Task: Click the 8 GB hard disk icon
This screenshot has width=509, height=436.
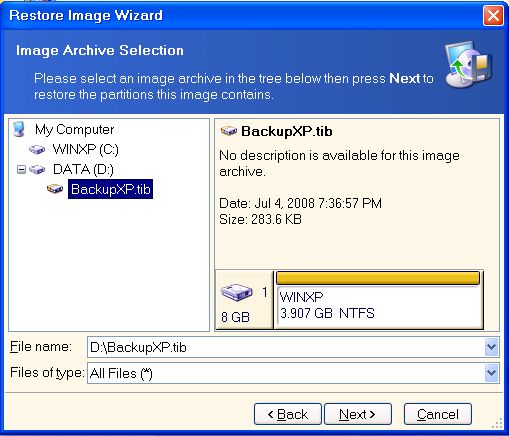Action: [x=237, y=292]
